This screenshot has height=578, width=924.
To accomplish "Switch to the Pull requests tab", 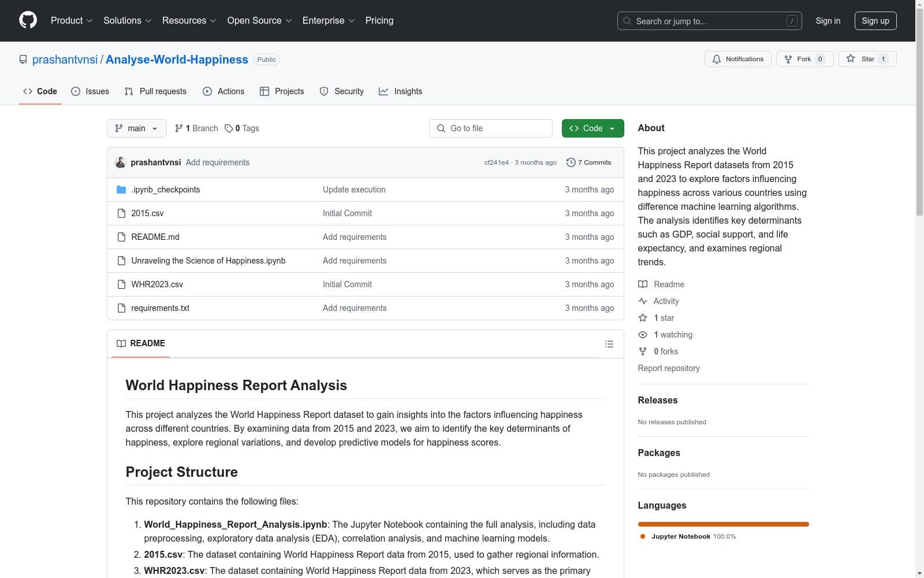I will [155, 91].
